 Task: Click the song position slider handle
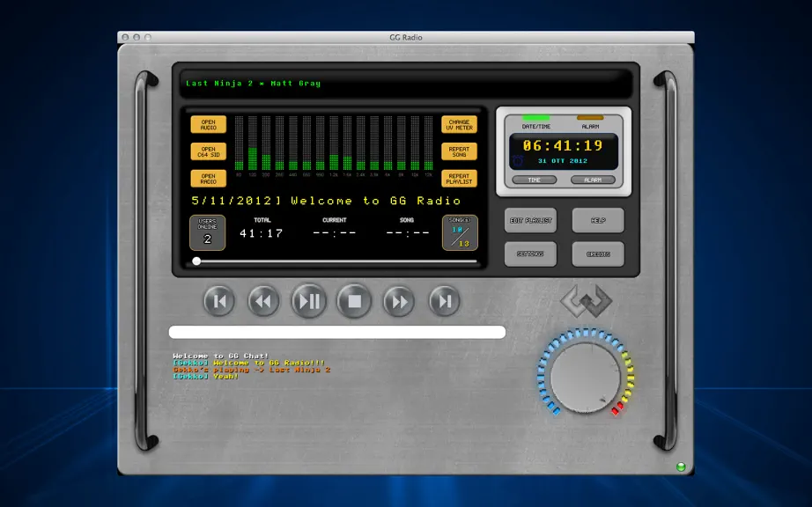tap(196, 261)
